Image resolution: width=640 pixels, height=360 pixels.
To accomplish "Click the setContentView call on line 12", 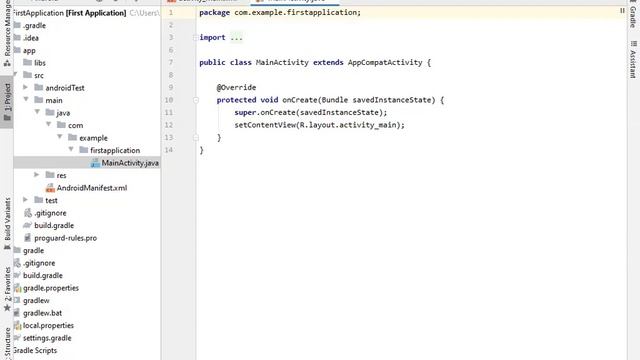I will [320, 125].
